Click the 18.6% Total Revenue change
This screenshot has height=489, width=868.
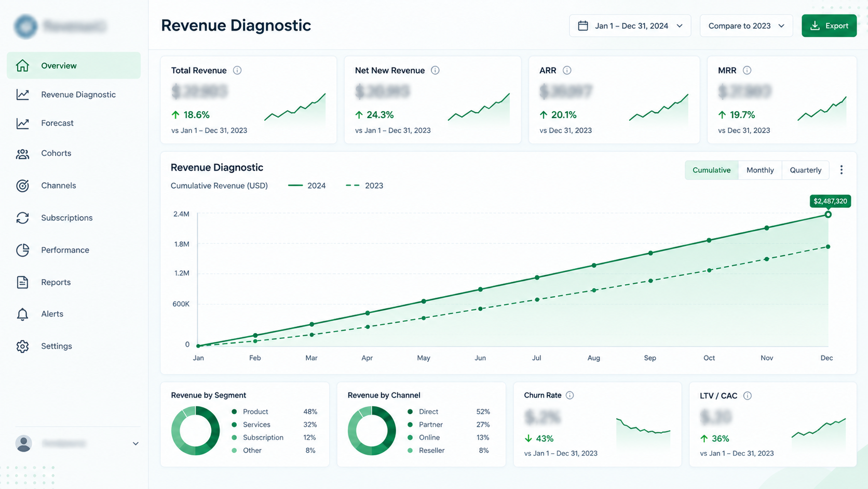pos(190,115)
